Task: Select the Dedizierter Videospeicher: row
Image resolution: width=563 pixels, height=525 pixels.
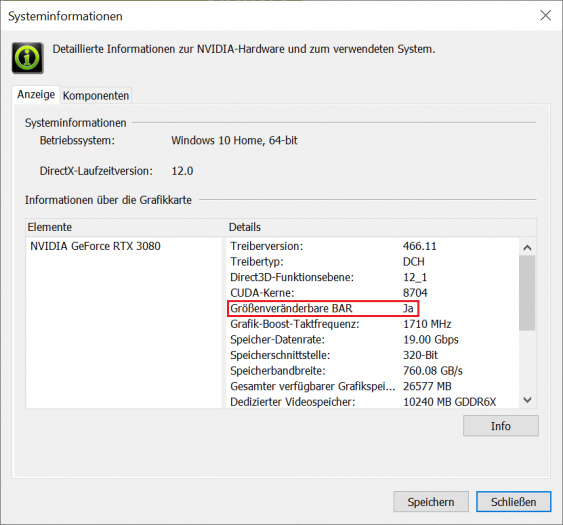Action: [x=373, y=402]
